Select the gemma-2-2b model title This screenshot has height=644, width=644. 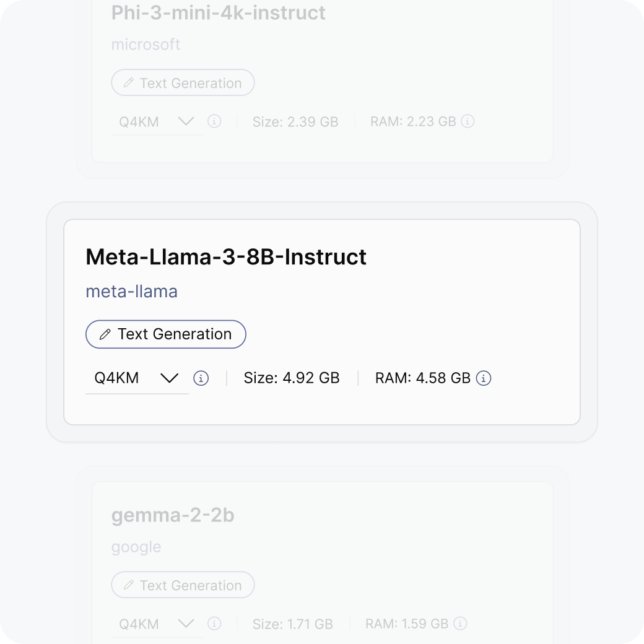coord(173,515)
